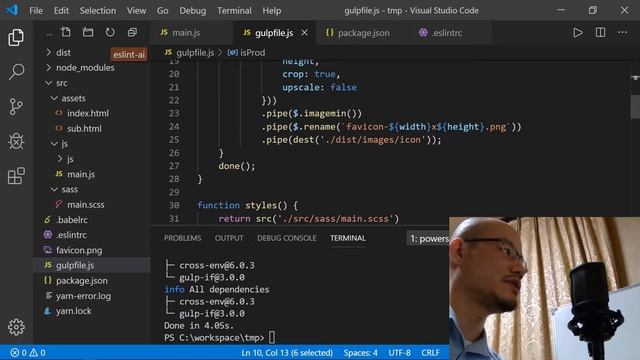Open the Debug menu
640x360 pixels.
(193, 11)
